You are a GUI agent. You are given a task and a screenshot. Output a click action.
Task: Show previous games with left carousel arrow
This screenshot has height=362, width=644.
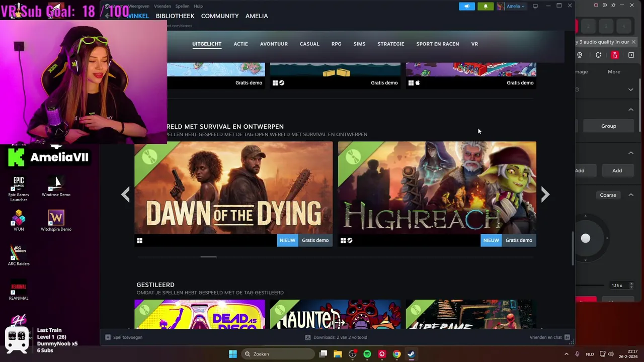tap(125, 194)
